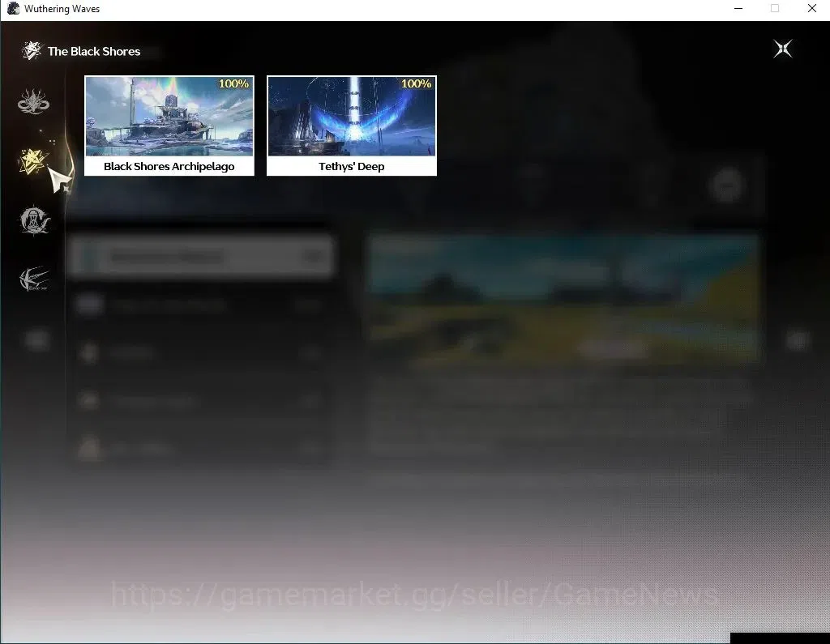
Task: Select the gold star Black Shores emblem
Action: [33, 161]
